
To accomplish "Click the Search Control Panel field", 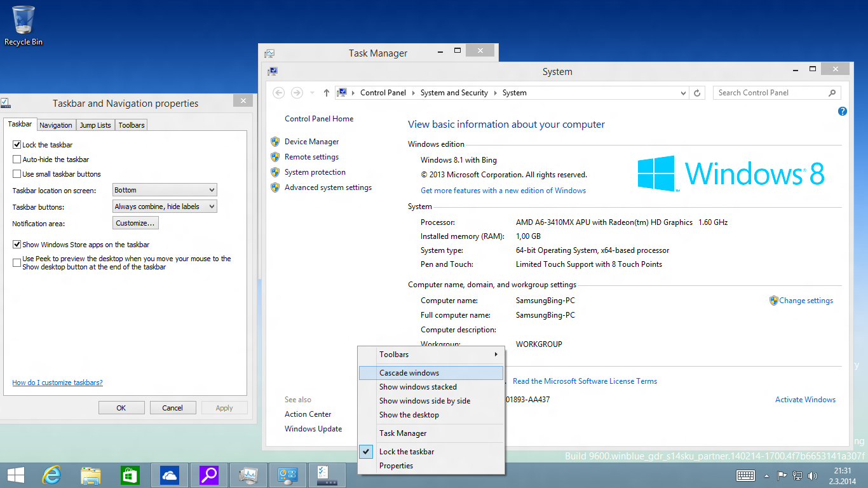I will click(770, 93).
